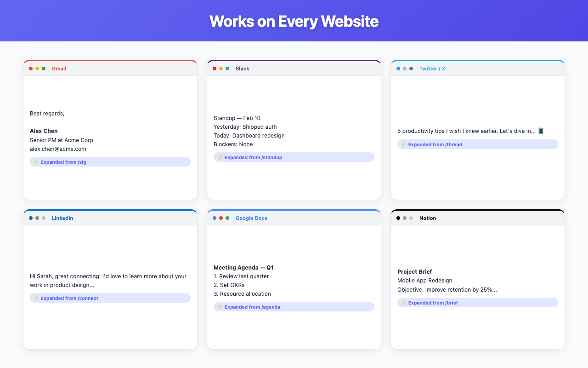Click the "Expanded from /standup" badge text

coord(254,157)
